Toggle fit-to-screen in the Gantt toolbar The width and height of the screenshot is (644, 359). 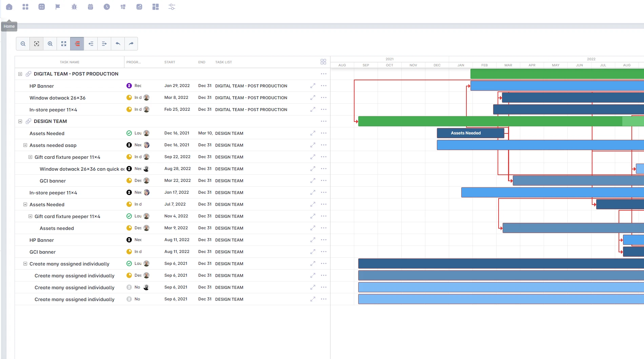click(36, 44)
